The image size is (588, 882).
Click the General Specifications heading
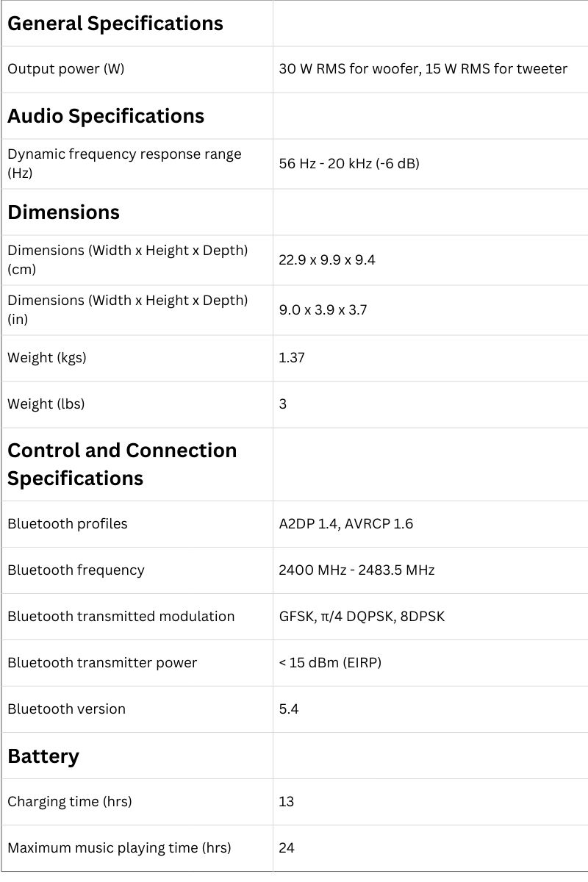tap(115, 24)
